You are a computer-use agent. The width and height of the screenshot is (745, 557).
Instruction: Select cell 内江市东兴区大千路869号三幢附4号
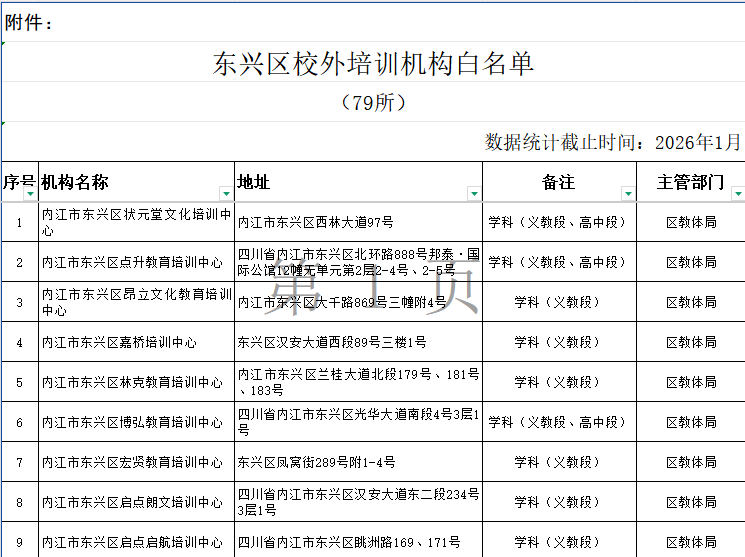(x=358, y=302)
